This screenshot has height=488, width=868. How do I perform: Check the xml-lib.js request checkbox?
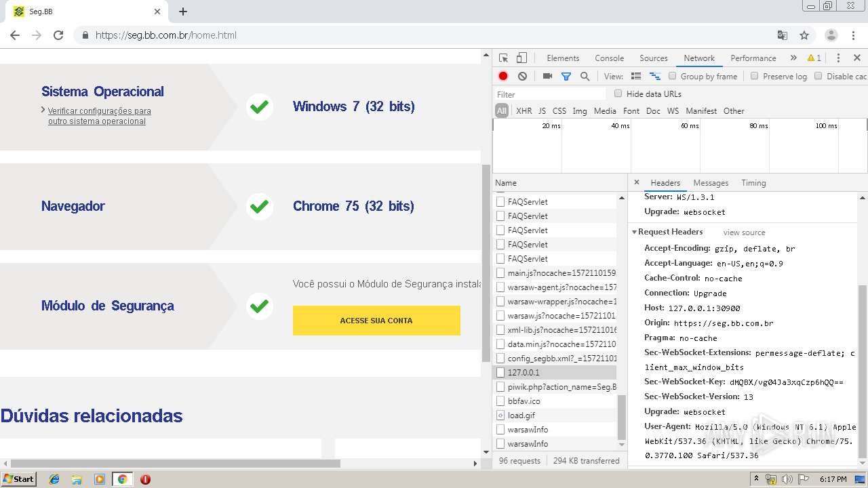(x=500, y=329)
